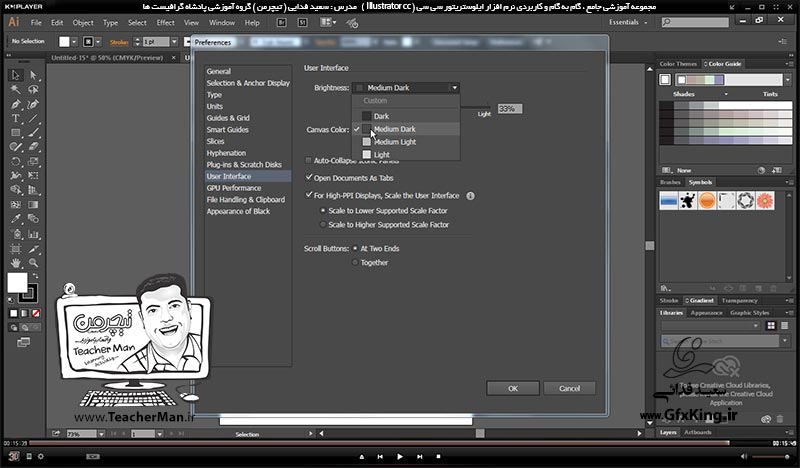800x468 pixels.
Task: Switch to the Artboards tab
Action: [697, 432]
